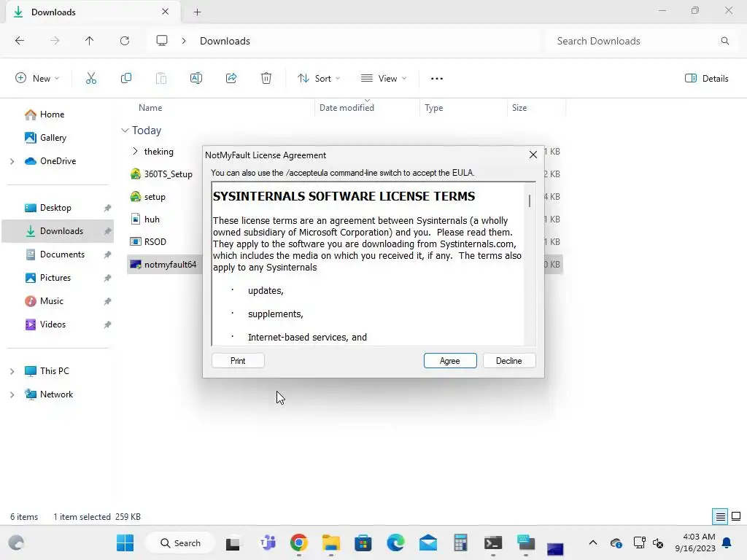This screenshot has height=560, width=747.
Task: Select the notmyfault64 file
Action: pos(169,264)
